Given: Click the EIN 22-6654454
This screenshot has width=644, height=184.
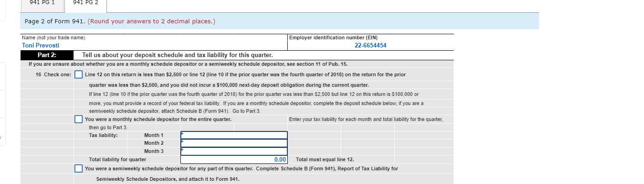Looking at the screenshot, I should (370, 46).
